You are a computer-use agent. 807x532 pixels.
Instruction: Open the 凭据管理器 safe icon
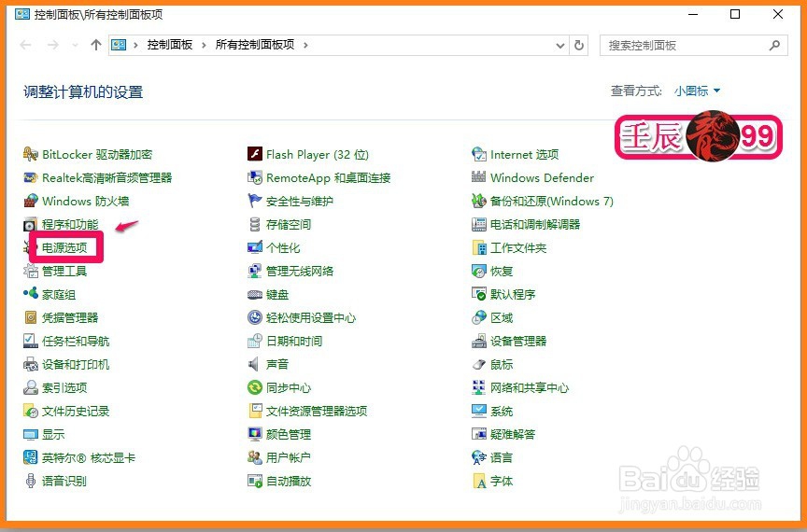[x=31, y=317]
